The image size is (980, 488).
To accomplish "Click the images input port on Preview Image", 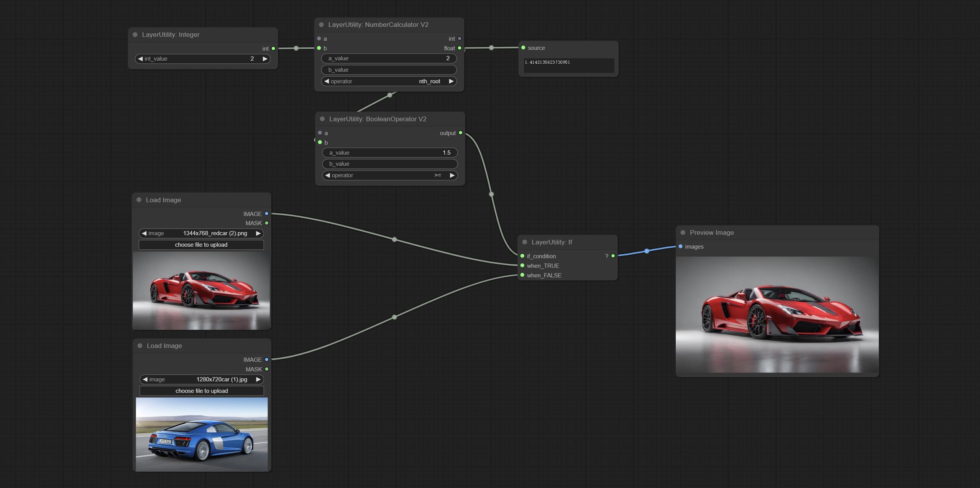I will [681, 246].
